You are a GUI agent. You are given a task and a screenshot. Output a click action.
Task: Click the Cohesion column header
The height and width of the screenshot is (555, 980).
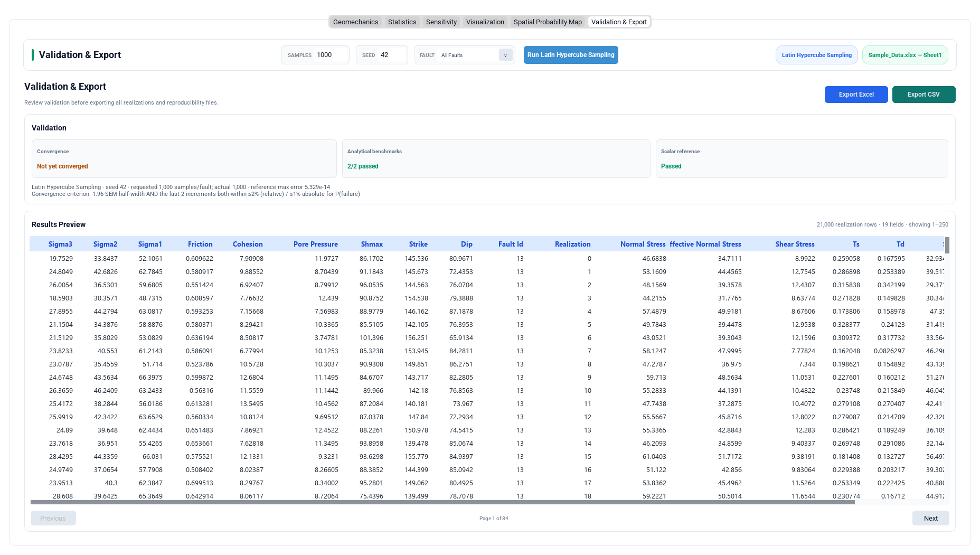click(248, 244)
